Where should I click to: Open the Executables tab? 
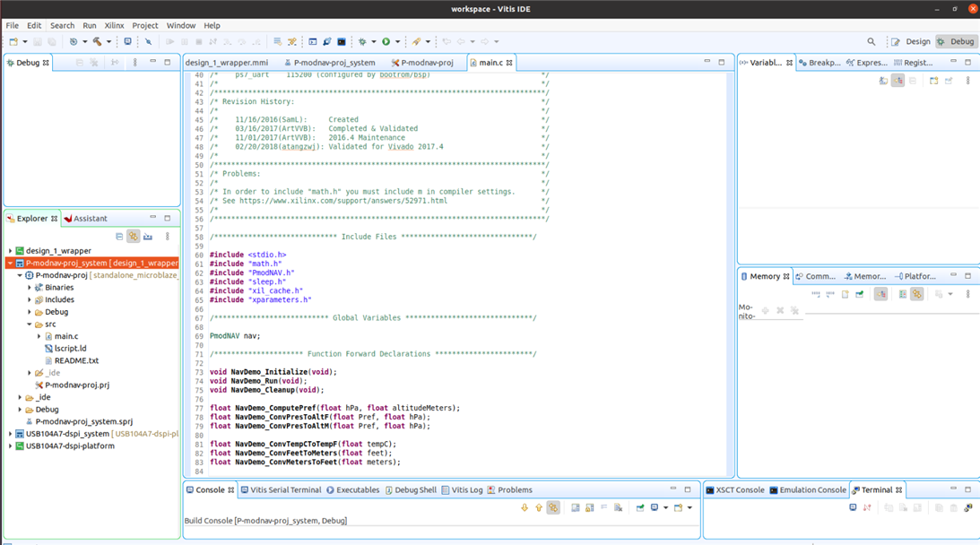pyautogui.click(x=352, y=490)
